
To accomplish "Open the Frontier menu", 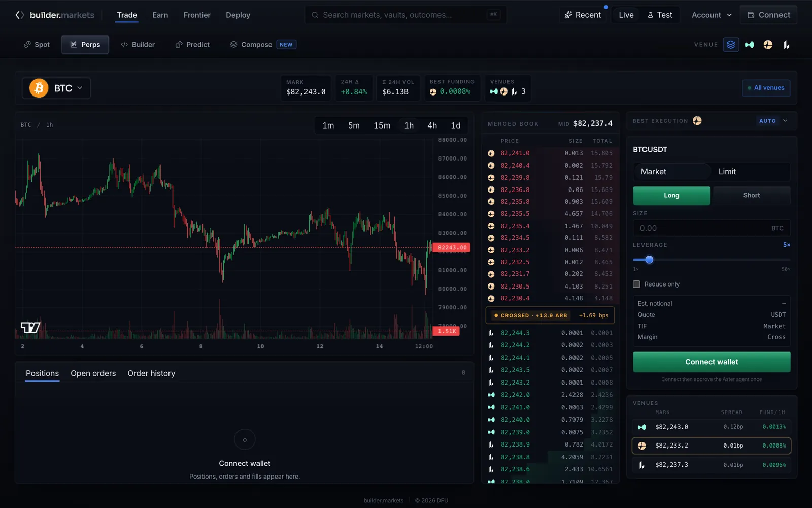I will (x=197, y=15).
